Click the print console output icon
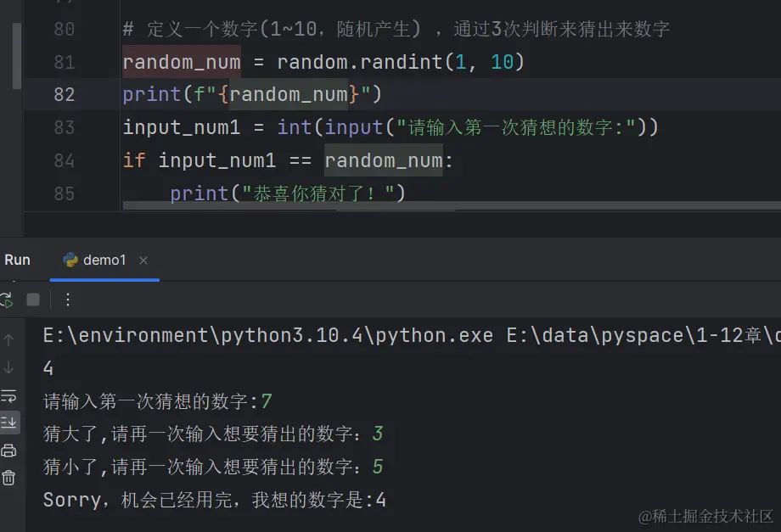The image size is (781, 532). click(10, 450)
